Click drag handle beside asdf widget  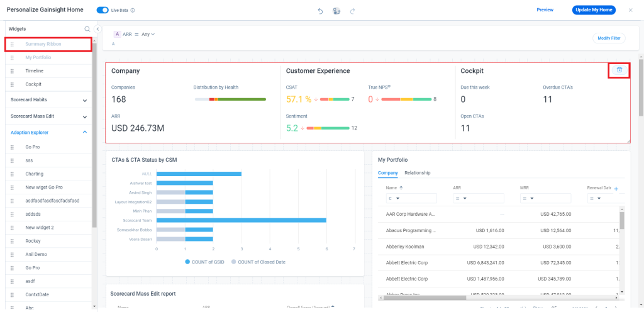click(12, 281)
